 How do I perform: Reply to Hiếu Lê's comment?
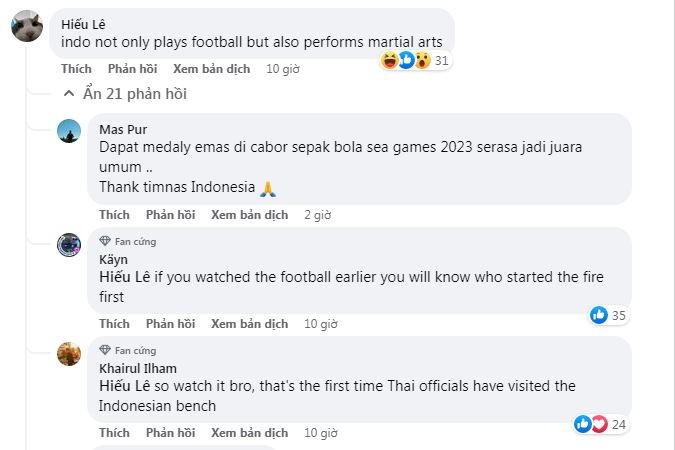coord(132,69)
